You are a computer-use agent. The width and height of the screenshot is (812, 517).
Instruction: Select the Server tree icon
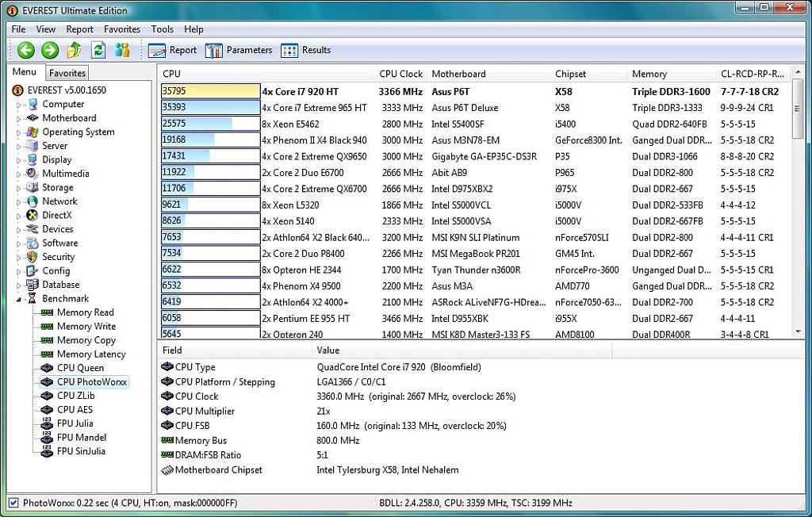tap(33, 146)
